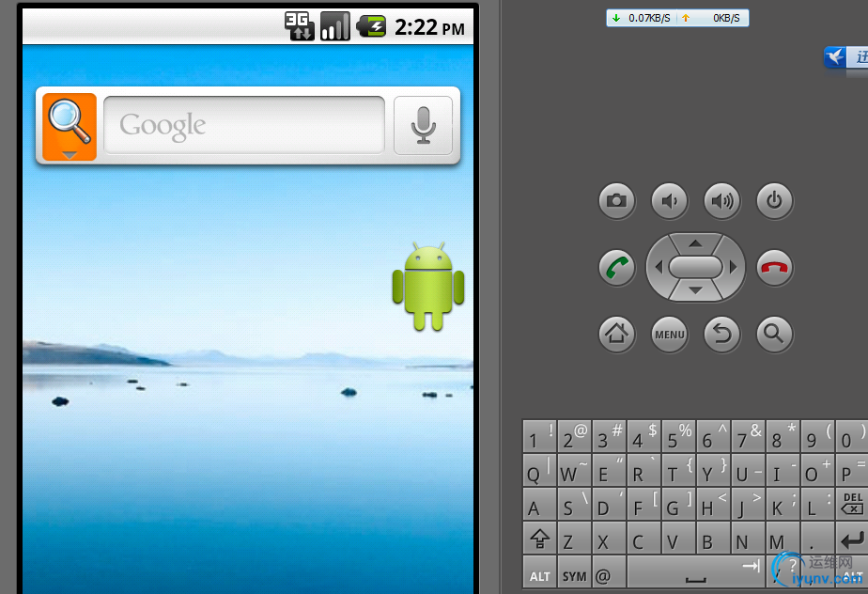Click the D-pad left arrow
868x594 pixels.
[x=659, y=268]
